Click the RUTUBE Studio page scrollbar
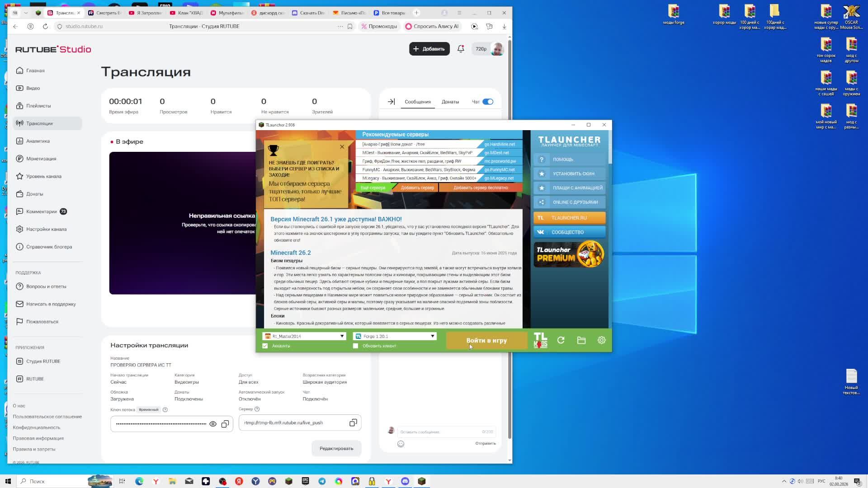 click(x=509, y=239)
